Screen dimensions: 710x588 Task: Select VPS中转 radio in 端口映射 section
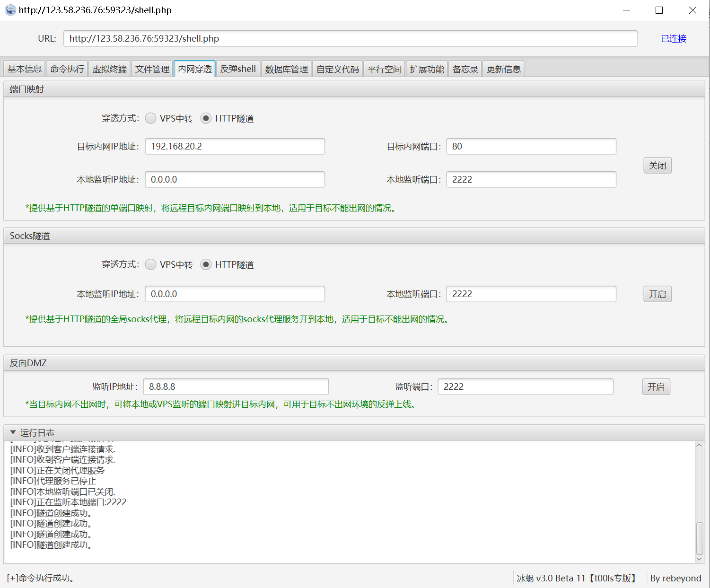click(x=150, y=118)
